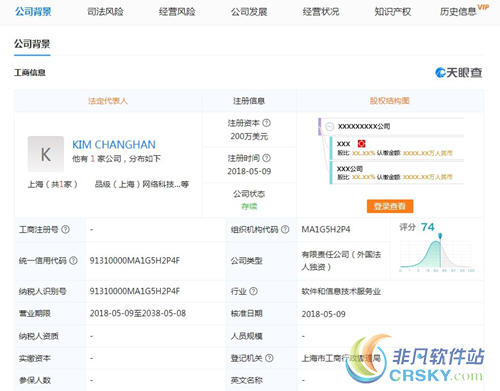Open the 公司发展 tab
This screenshot has height=391, width=500.
[249, 12]
